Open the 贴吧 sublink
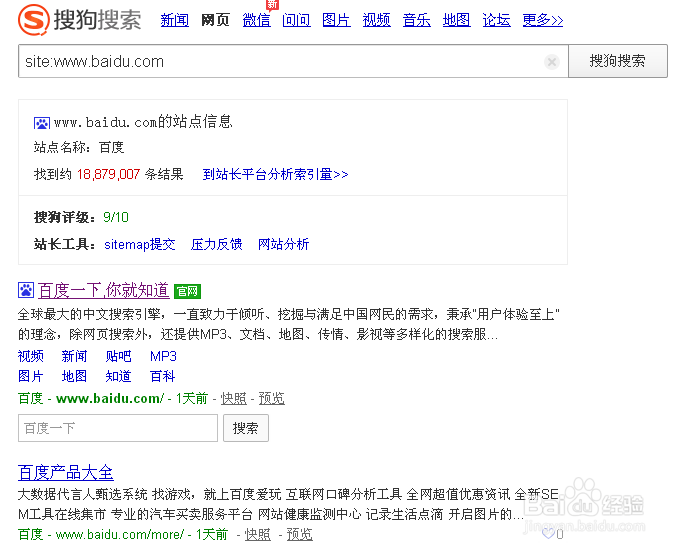 click(x=118, y=356)
